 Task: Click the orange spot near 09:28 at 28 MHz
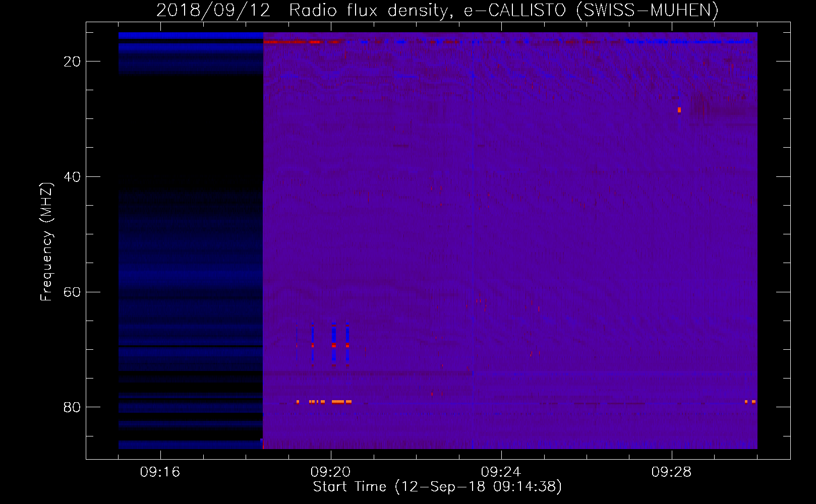click(679, 110)
